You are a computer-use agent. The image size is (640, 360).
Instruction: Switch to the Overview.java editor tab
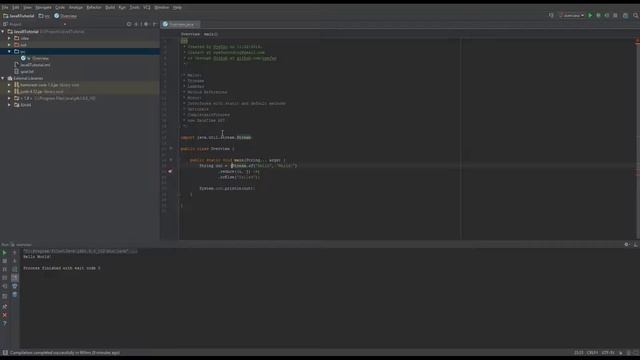coord(180,24)
